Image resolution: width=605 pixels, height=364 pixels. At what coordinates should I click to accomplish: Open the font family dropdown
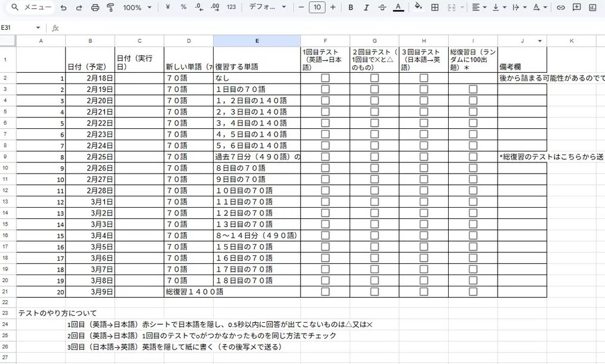267,7
